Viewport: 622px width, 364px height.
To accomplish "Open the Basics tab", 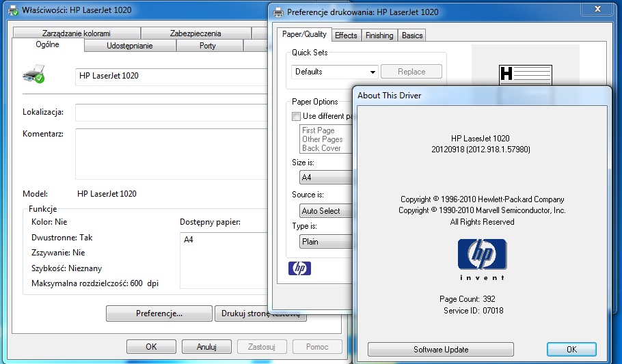I will pos(412,36).
